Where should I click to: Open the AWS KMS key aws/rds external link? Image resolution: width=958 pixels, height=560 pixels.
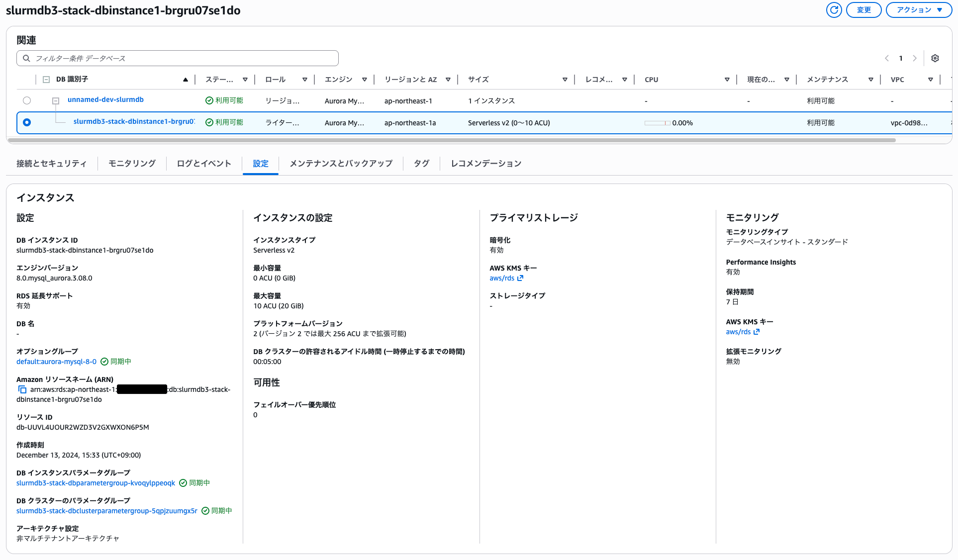coord(506,278)
